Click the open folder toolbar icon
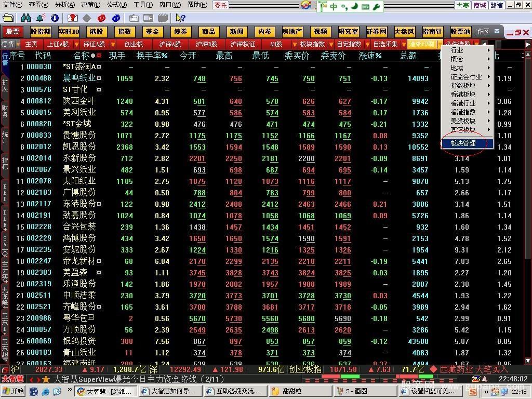532x399 pixels. [8, 18]
